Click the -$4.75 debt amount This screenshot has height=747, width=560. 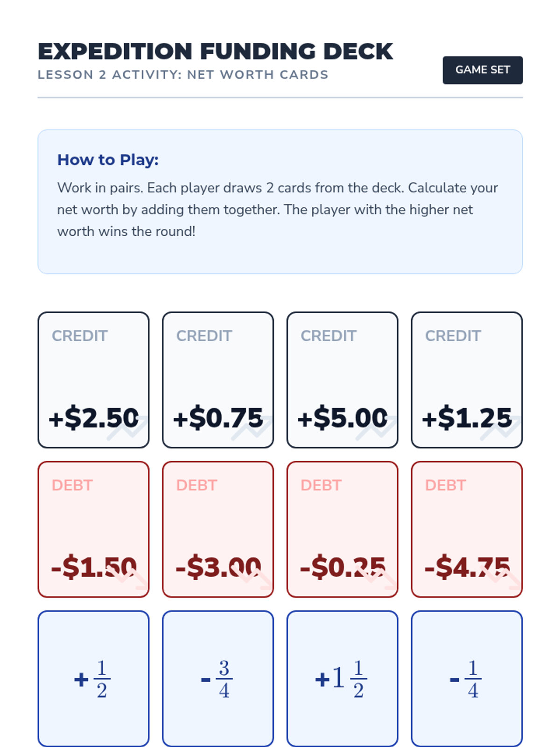tap(467, 567)
